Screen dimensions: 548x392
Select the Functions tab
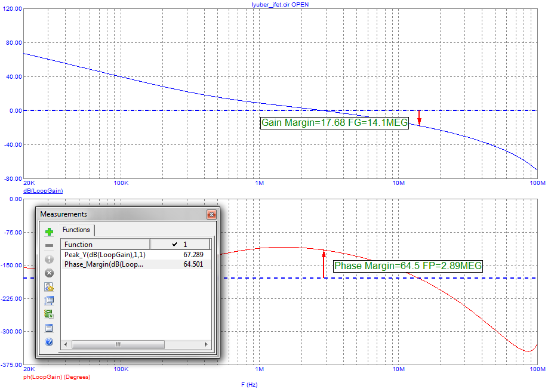point(76,230)
